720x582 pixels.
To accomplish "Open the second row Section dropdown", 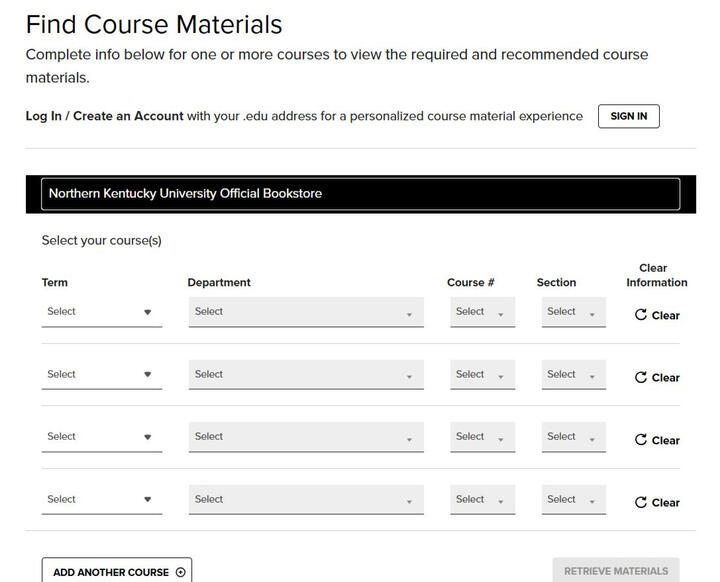I will 574,374.
